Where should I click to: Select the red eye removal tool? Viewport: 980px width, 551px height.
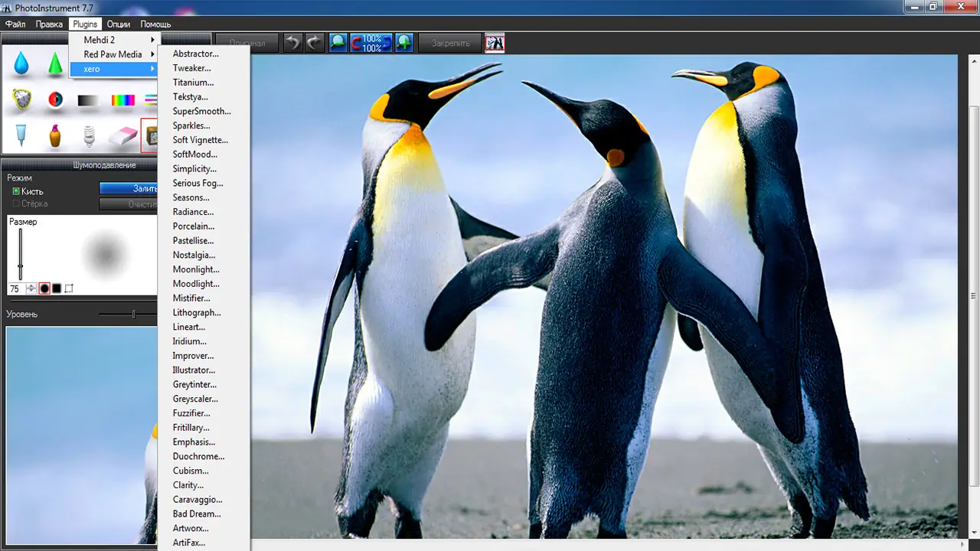pyautogui.click(x=55, y=99)
